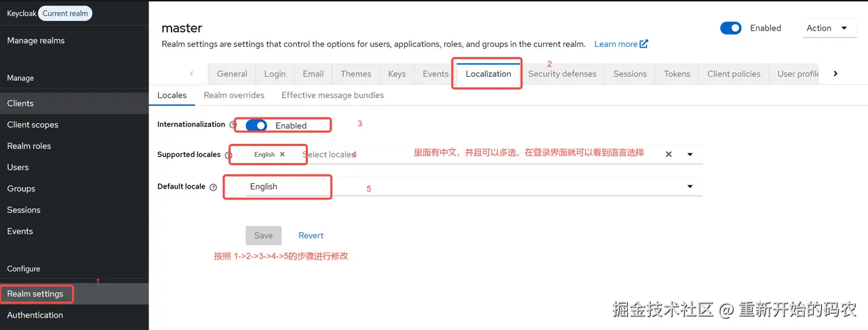Clear all selected supported locales
Viewport: 868px width, 330px height.
click(x=669, y=154)
